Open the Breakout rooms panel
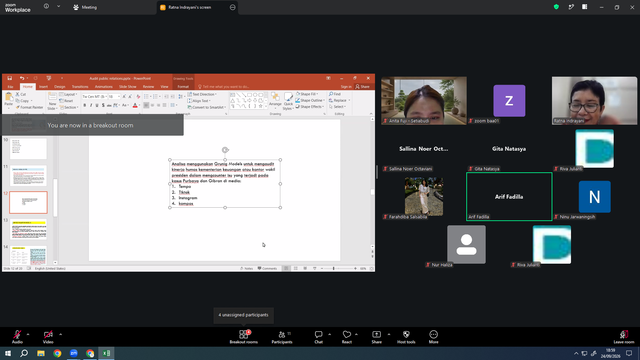The width and height of the screenshot is (640, 360). (244, 337)
